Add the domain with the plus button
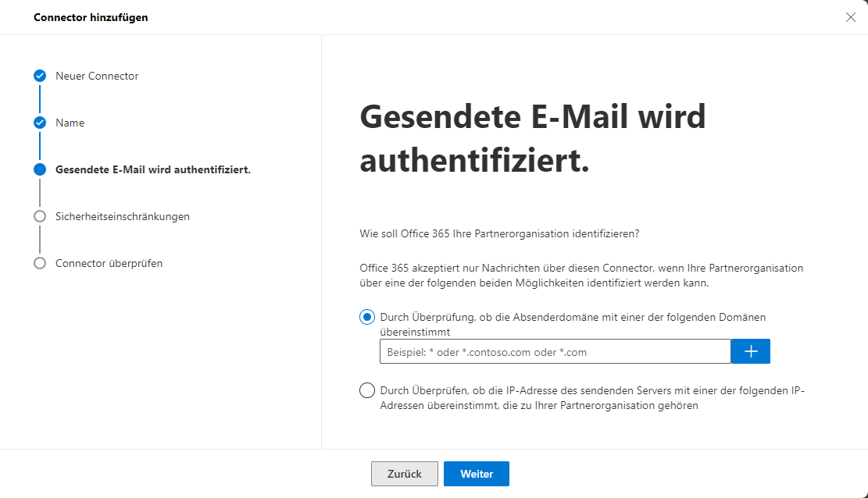 pos(751,351)
